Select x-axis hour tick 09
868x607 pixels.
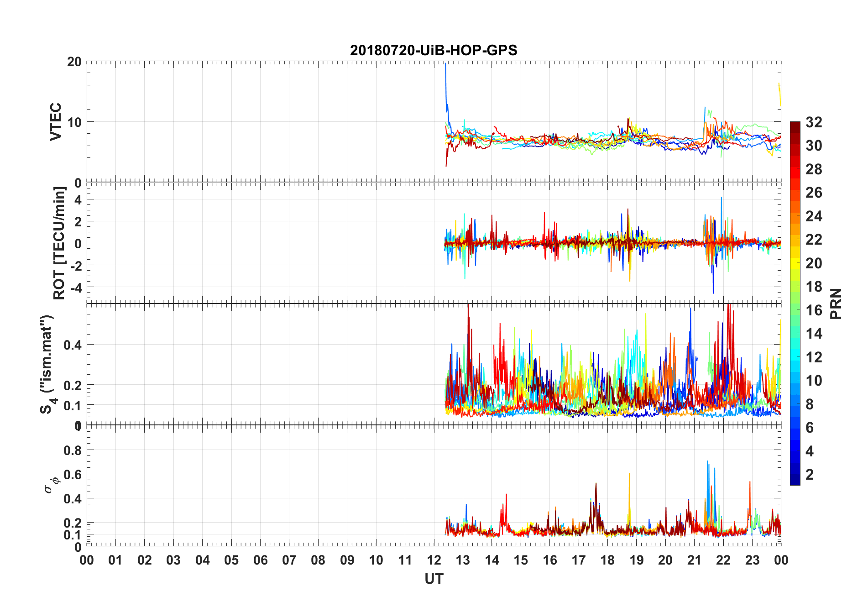[347, 560]
